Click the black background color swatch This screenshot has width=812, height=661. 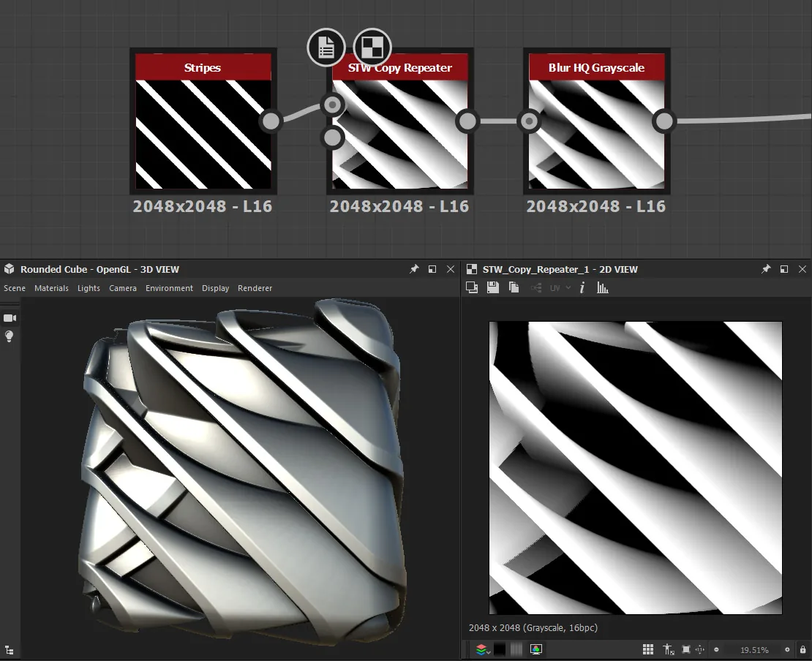500,649
